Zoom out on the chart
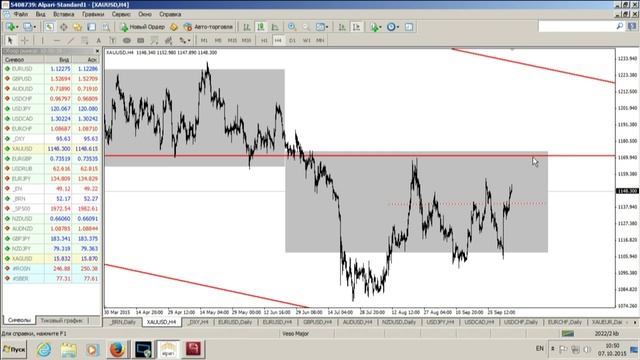Screen dimensions: 640x360 (306, 27)
